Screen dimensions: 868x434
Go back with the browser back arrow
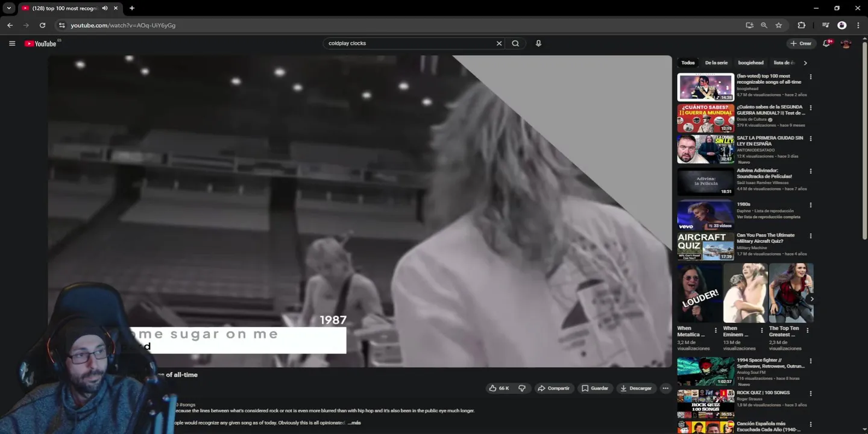(x=10, y=25)
